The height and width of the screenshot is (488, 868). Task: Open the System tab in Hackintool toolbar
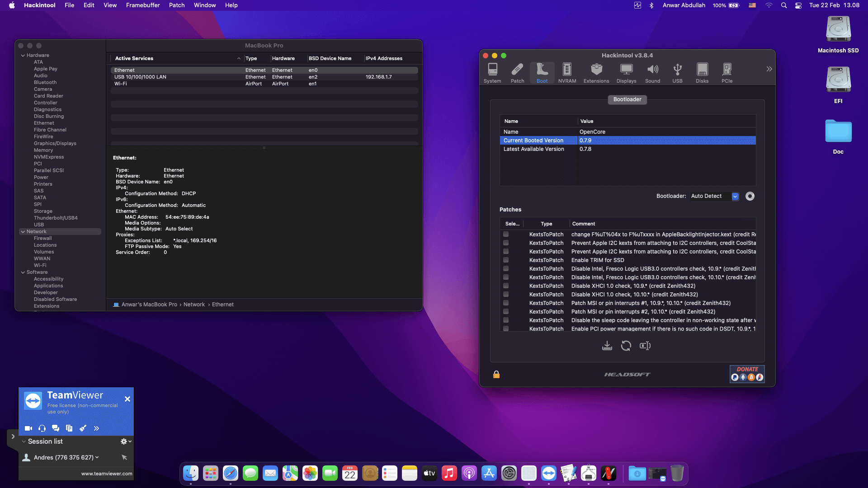coord(492,73)
